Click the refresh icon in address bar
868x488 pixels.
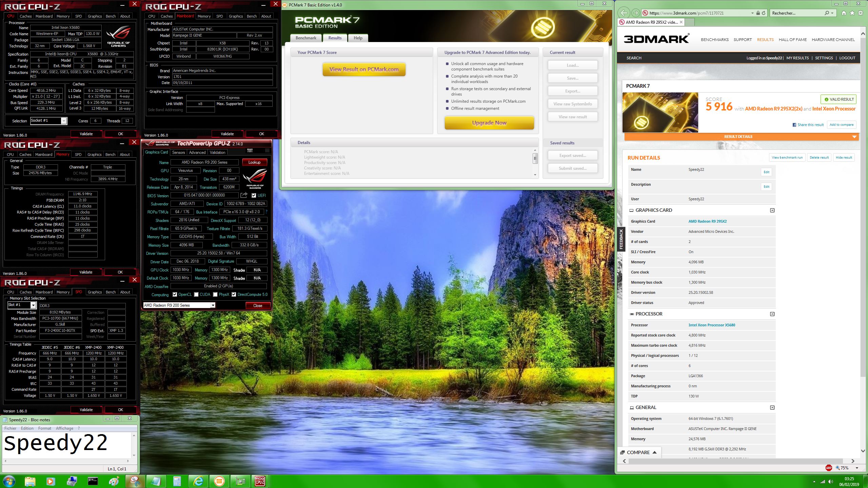[x=764, y=13]
